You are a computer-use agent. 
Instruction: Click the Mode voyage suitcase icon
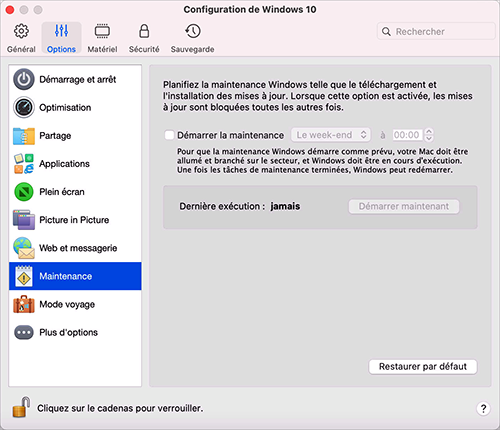click(x=24, y=304)
